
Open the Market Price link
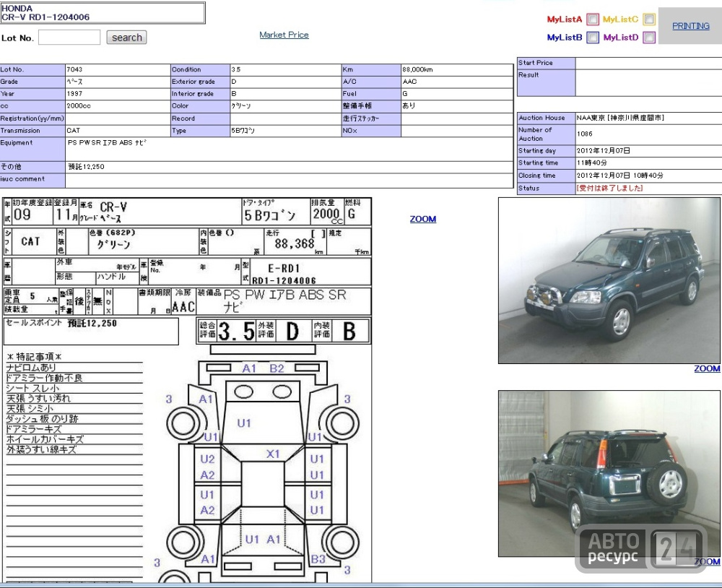(x=284, y=35)
